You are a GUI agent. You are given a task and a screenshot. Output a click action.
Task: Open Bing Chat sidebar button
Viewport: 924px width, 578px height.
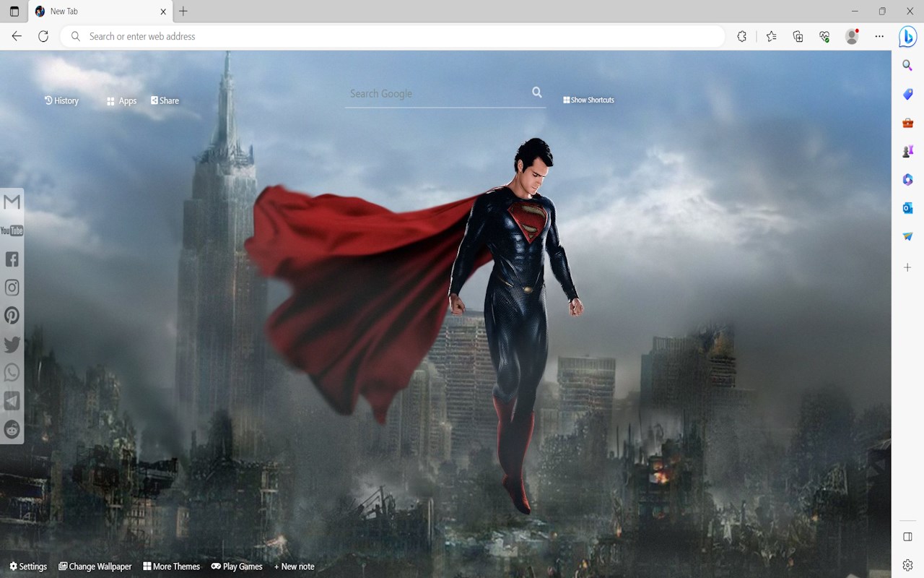click(x=907, y=37)
